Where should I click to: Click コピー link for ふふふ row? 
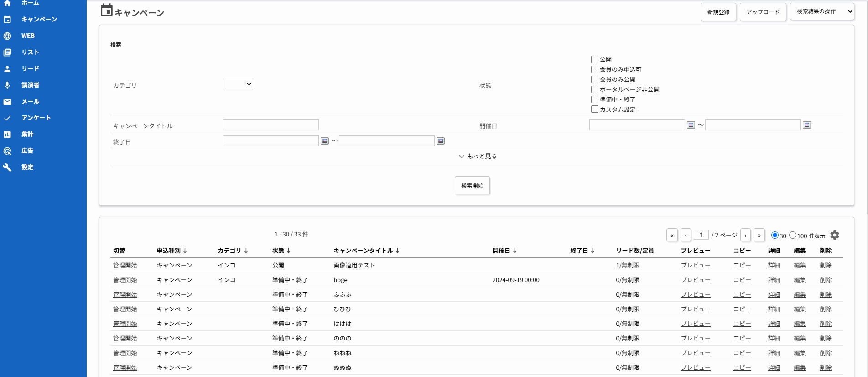tap(742, 294)
